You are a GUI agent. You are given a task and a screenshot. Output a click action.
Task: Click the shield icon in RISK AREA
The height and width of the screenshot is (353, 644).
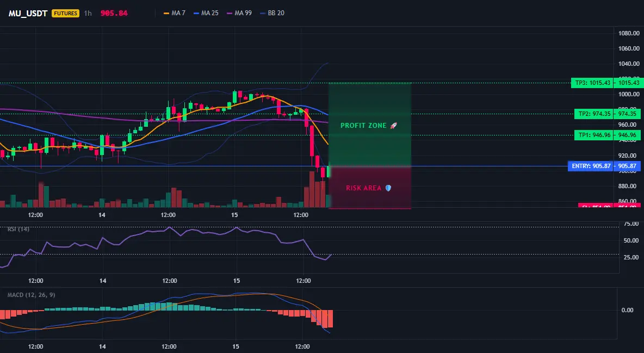[x=388, y=188]
